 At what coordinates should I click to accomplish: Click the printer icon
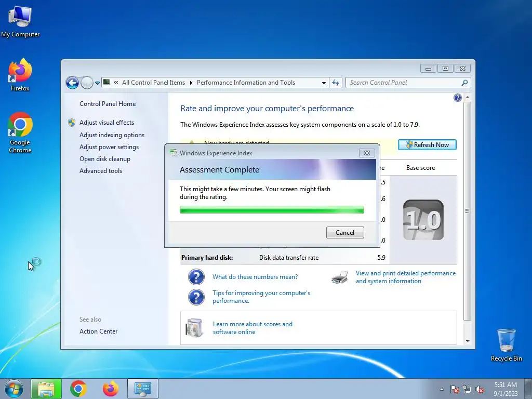click(340, 277)
